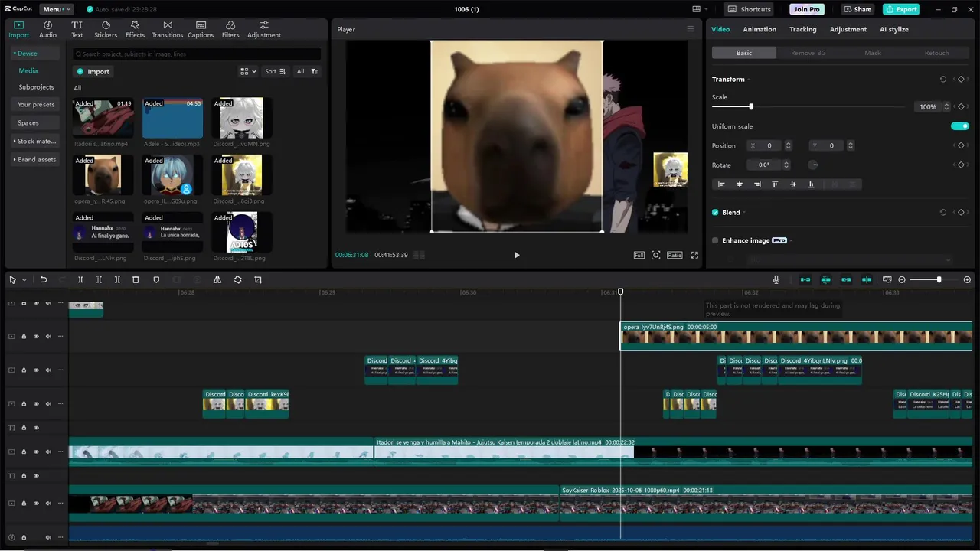Open the Sort options for media
Viewport: 980px width, 551px height.
[x=276, y=71]
